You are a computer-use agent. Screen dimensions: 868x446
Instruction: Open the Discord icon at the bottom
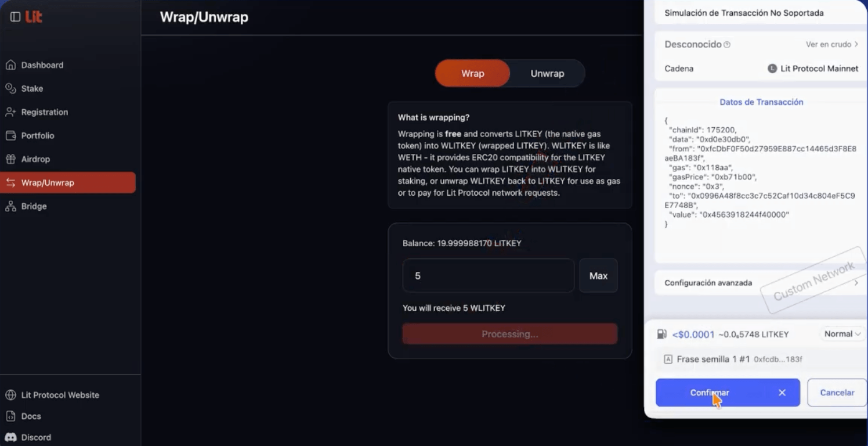click(x=13, y=436)
